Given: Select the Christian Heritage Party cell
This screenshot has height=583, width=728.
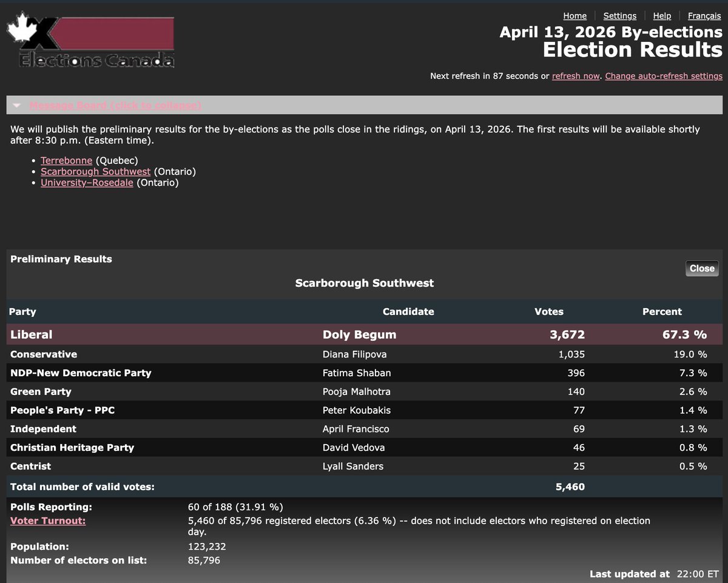Looking at the screenshot, I should [x=72, y=448].
